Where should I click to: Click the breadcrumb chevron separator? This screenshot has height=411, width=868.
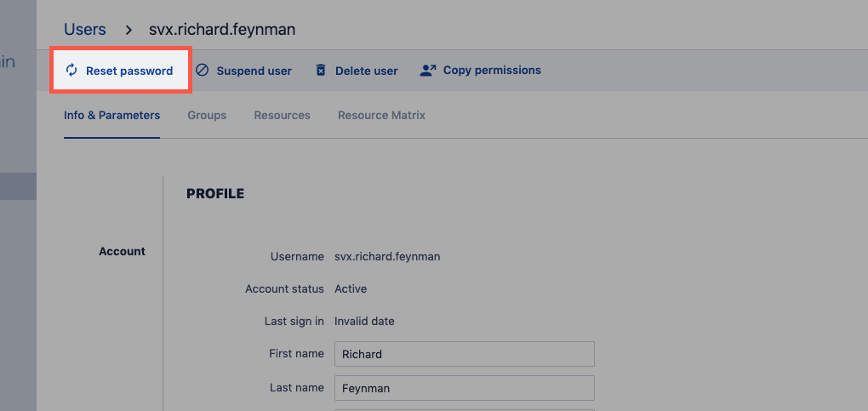pos(128,30)
